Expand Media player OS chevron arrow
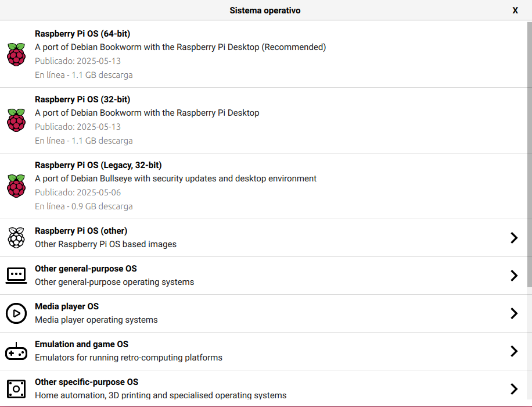The image size is (532, 407). [514, 313]
